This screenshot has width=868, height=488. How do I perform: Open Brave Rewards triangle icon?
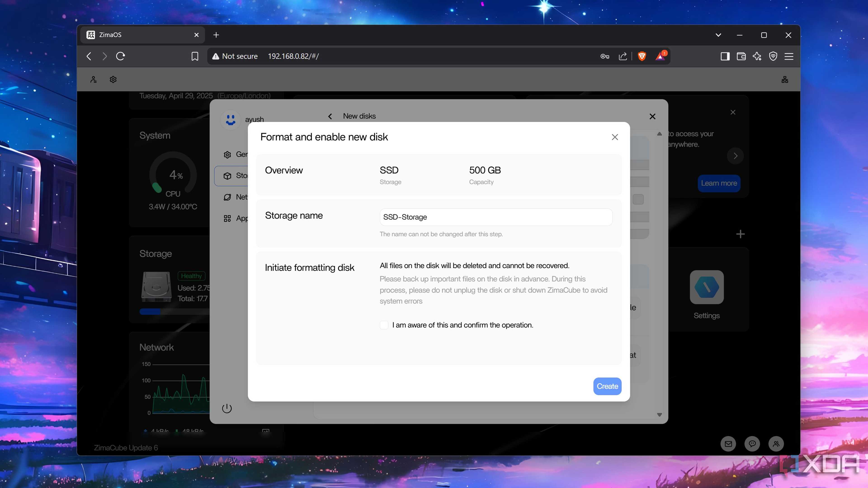(660, 56)
